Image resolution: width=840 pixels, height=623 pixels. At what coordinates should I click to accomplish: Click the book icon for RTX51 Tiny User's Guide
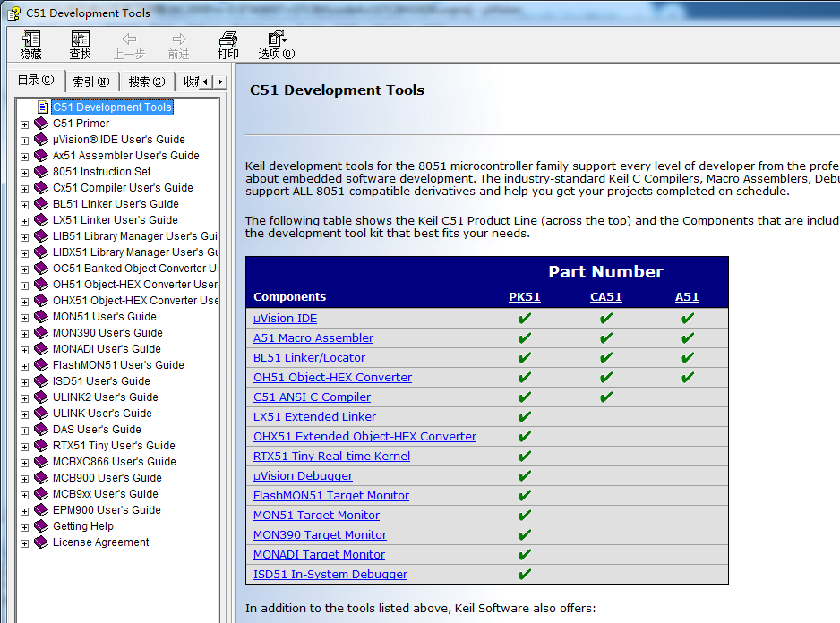41,445
